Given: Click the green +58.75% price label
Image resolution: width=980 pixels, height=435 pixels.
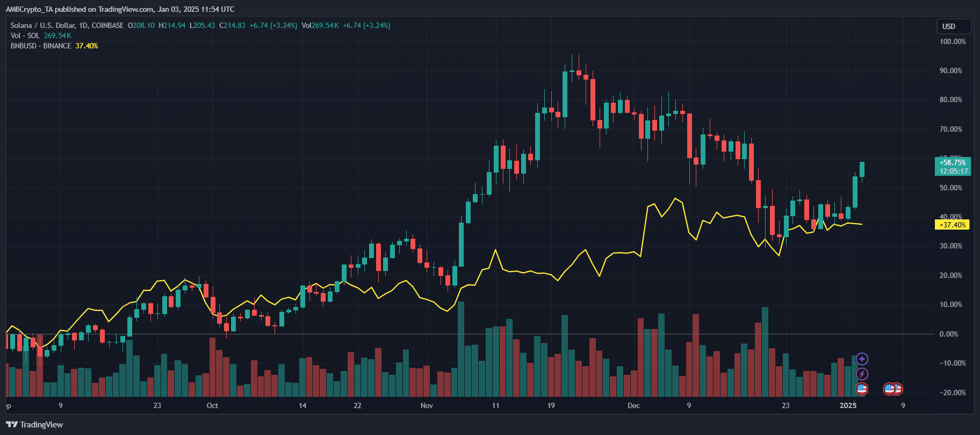Looking at the screenshot, I should [x=953, y=162].
